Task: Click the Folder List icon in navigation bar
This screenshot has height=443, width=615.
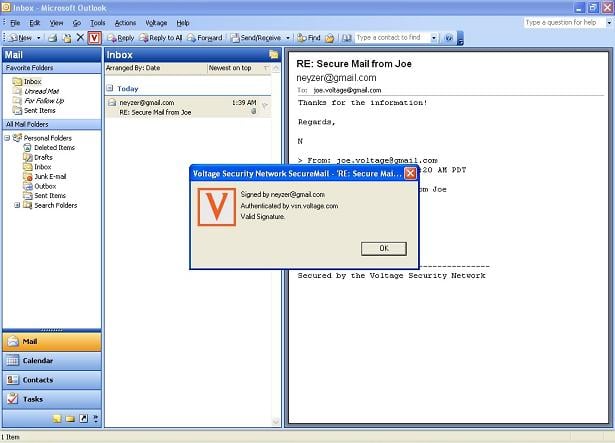Action: (x=70, y=419)
